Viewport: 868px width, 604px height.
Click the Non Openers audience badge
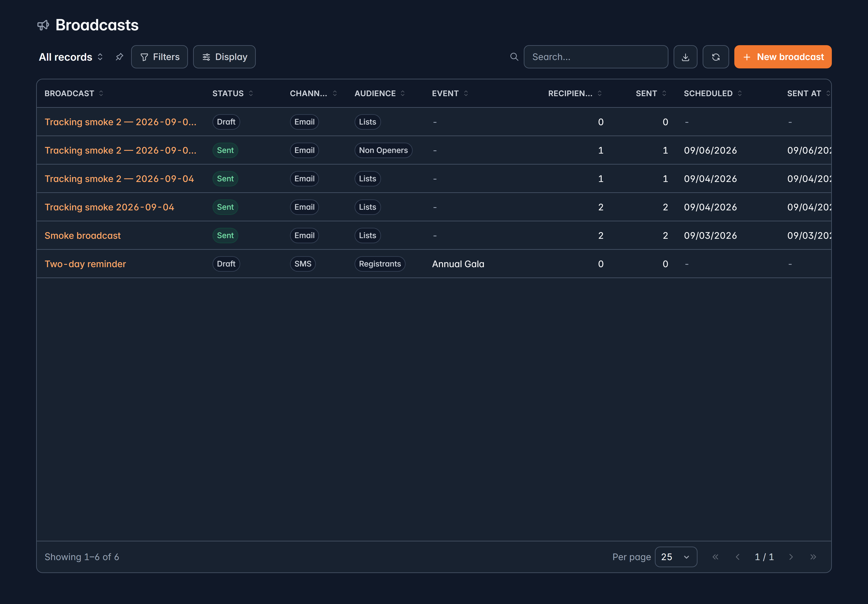[383, 150]
